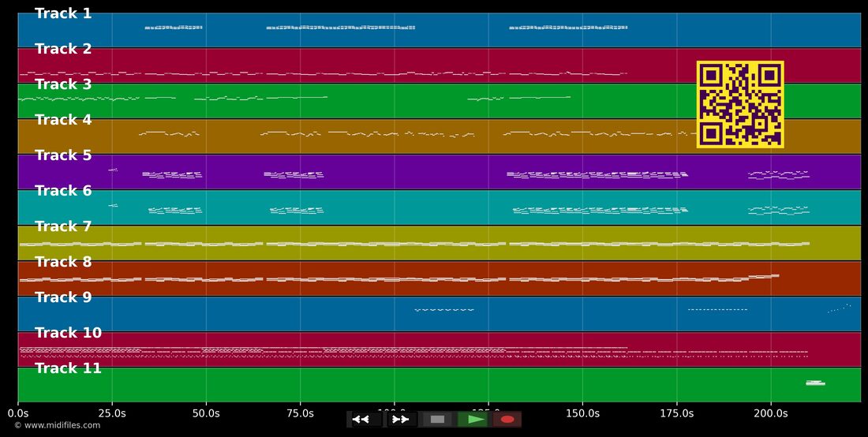868x437 pixels.
Task: Open the www.midifiles.com link
Action: (x=58, y=425)
